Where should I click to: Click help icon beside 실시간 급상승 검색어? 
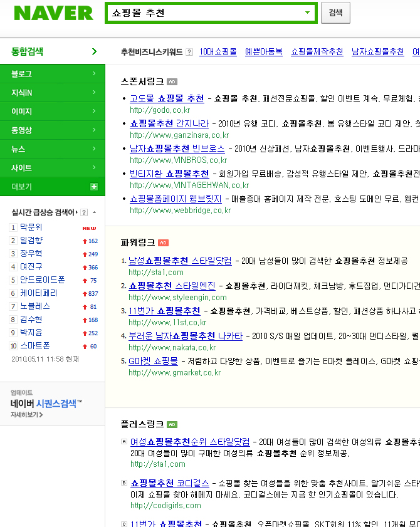coord(84,213)
